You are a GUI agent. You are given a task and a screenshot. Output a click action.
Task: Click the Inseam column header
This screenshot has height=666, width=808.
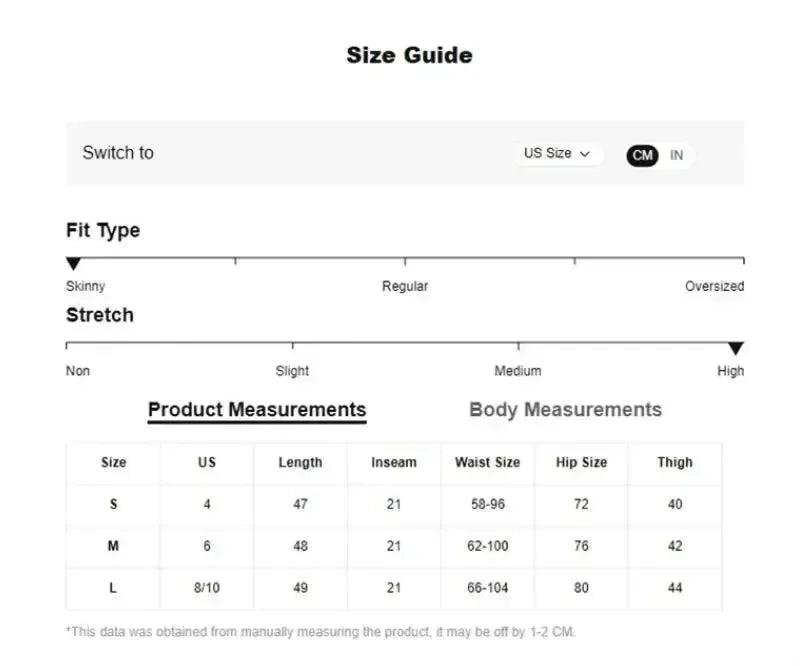click(x=394, y=463)
